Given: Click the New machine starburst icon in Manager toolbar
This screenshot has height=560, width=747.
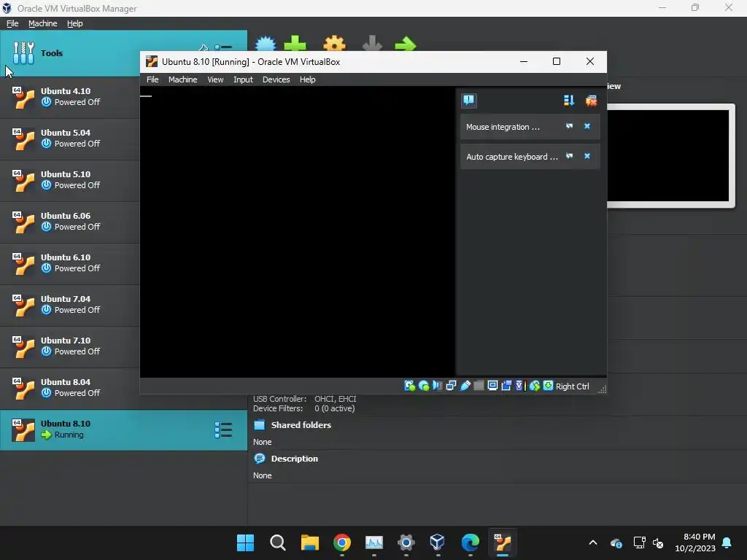Looking at the screenshot, I should click(x=266, y=43).
